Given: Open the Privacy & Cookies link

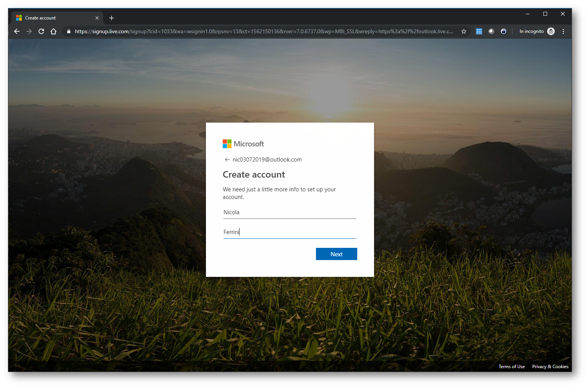Looking at the screenshot, I should pyautogui.click(x=550, y=367).
